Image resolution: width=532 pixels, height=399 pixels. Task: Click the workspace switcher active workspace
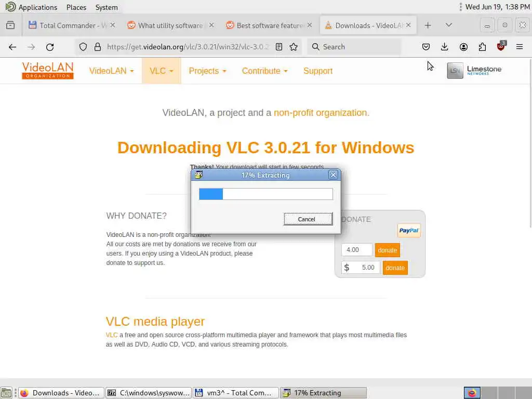[x=472, y=393]
